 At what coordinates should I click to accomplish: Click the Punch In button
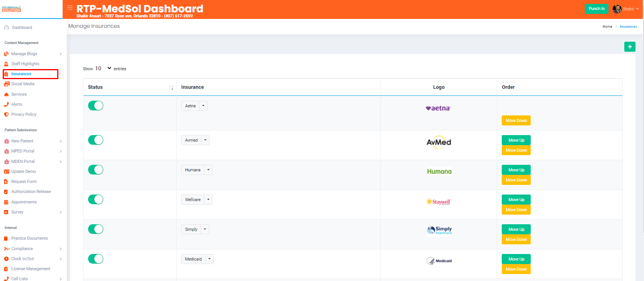[596, 8]
